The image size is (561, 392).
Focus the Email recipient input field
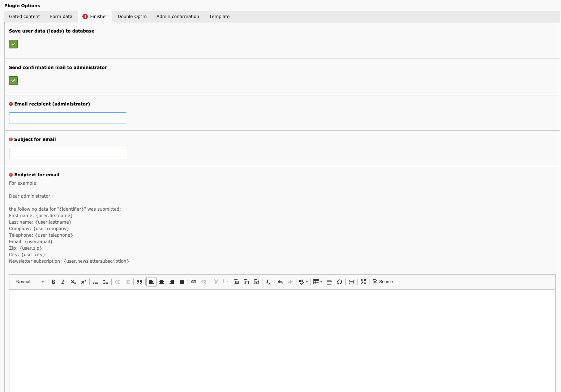pyautogui.click(x=68, y=118)
